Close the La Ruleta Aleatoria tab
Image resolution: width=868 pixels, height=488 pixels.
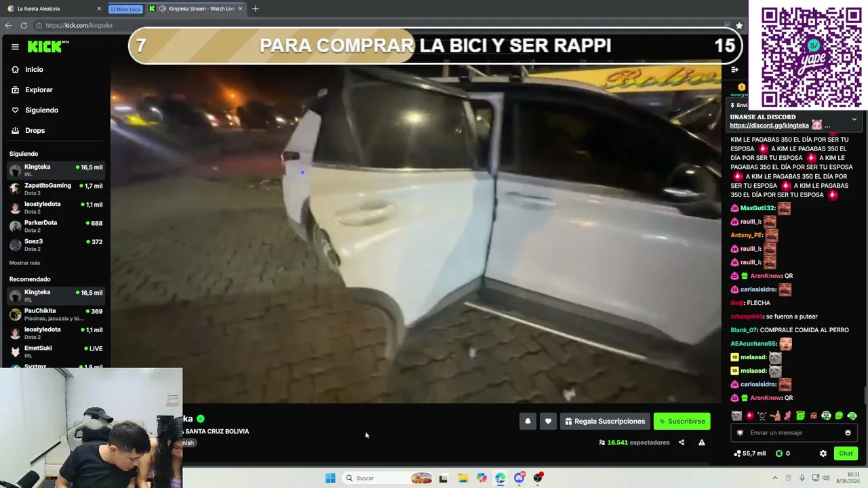pos(99,9)
